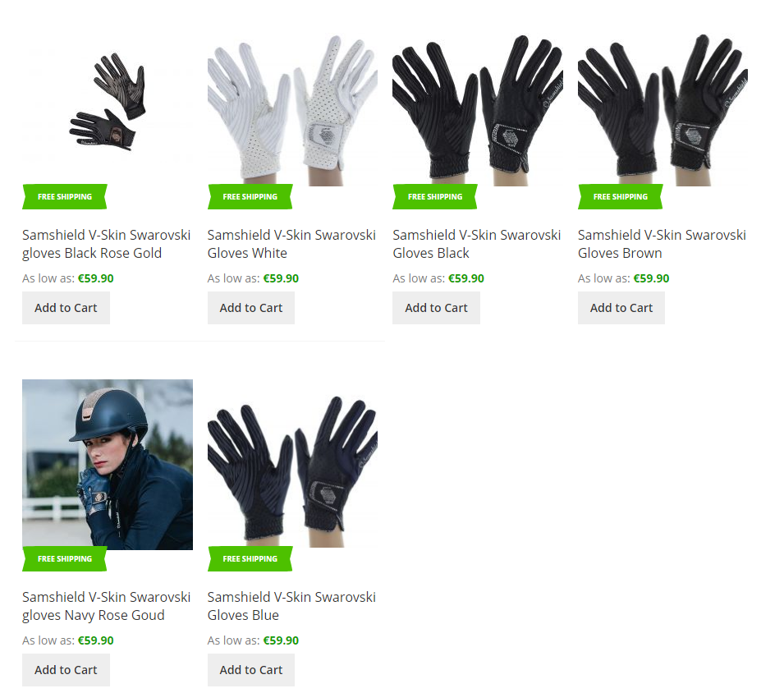Image resolution: width=784 pixels, height=693 pixels.
Task: Open the rider with navy helmet photo
Action: click(108, 465)
